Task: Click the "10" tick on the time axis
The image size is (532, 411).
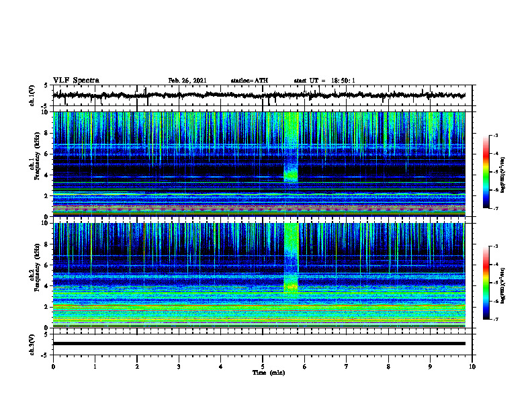Action: (472, 367)
